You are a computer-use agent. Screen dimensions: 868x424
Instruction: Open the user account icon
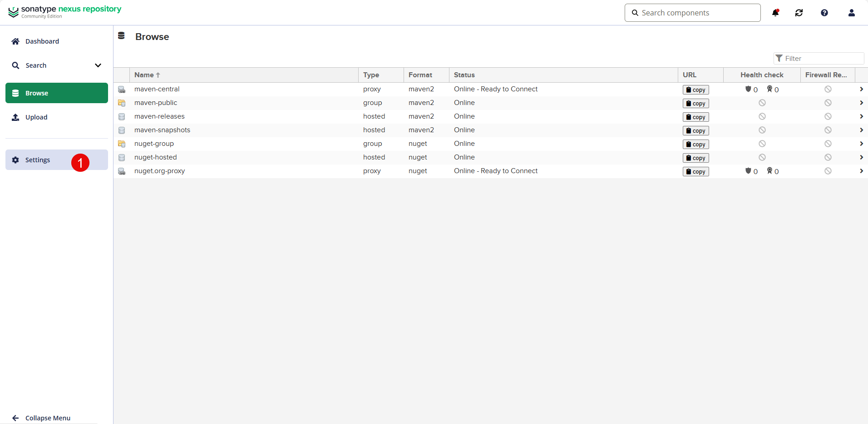pyautogui.click(x=852, y=13)
